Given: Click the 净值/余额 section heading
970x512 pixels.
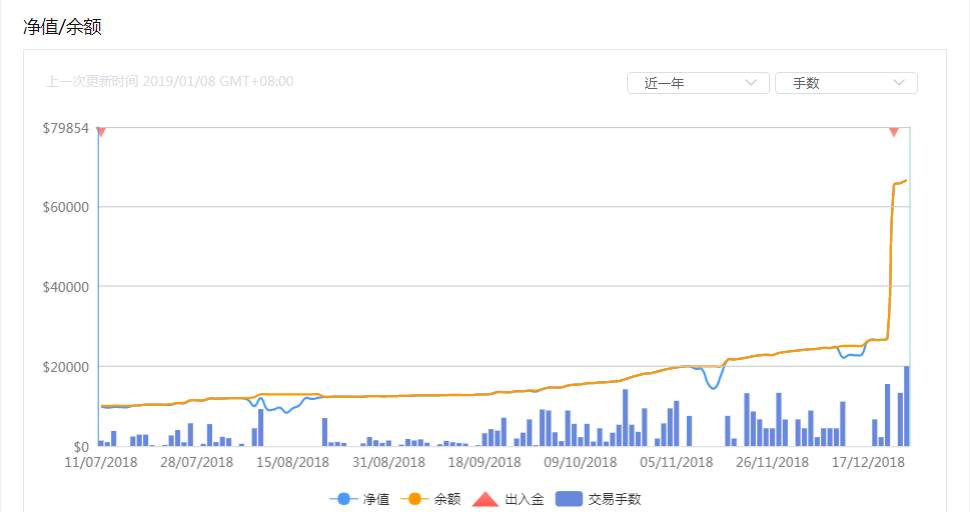Looking at the screenshot, I should (x=62, y=27).
